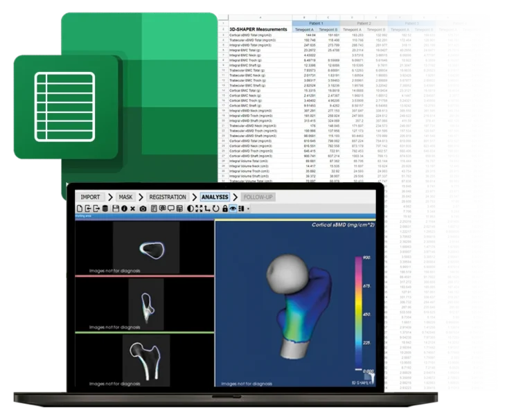Viewport: 532px width, 417px height.
Task: Take a snapshot with the camera icon
Action: pyautogui.click(x=143, y=208)
